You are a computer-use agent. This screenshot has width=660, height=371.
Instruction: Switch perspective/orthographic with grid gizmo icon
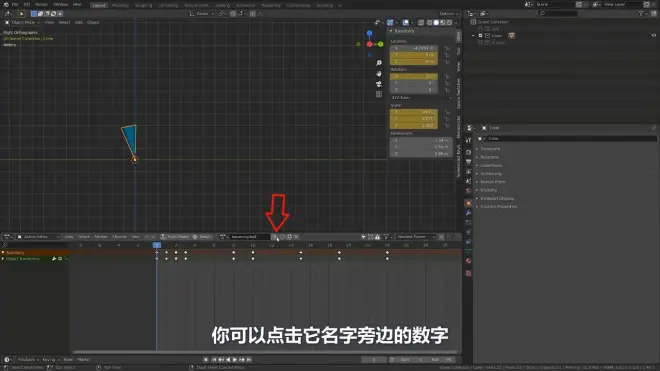point(379,94)
